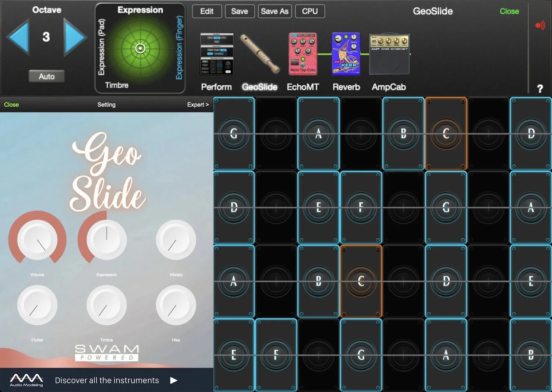Tap the orange C pad in third row
552x392 pixels.
361,281
